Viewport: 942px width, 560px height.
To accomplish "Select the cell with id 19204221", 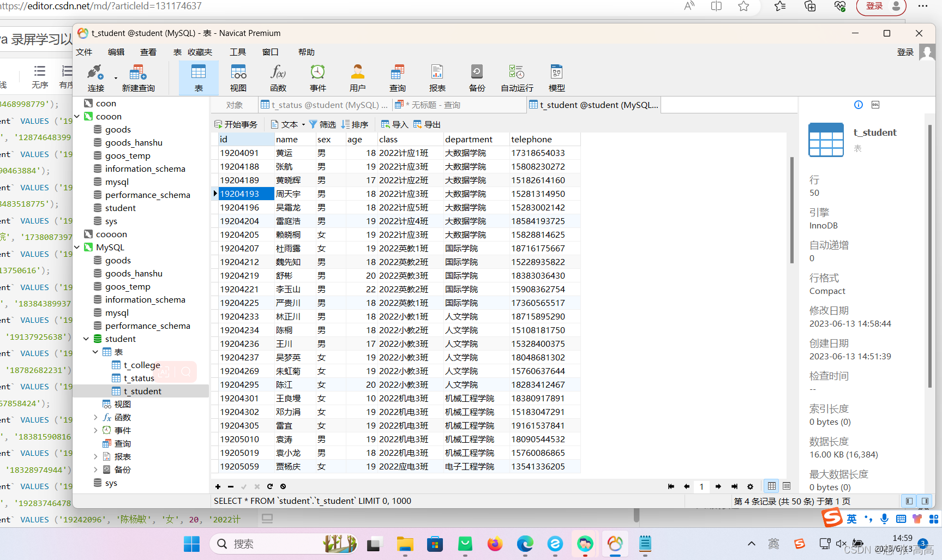I will [245, 290].
